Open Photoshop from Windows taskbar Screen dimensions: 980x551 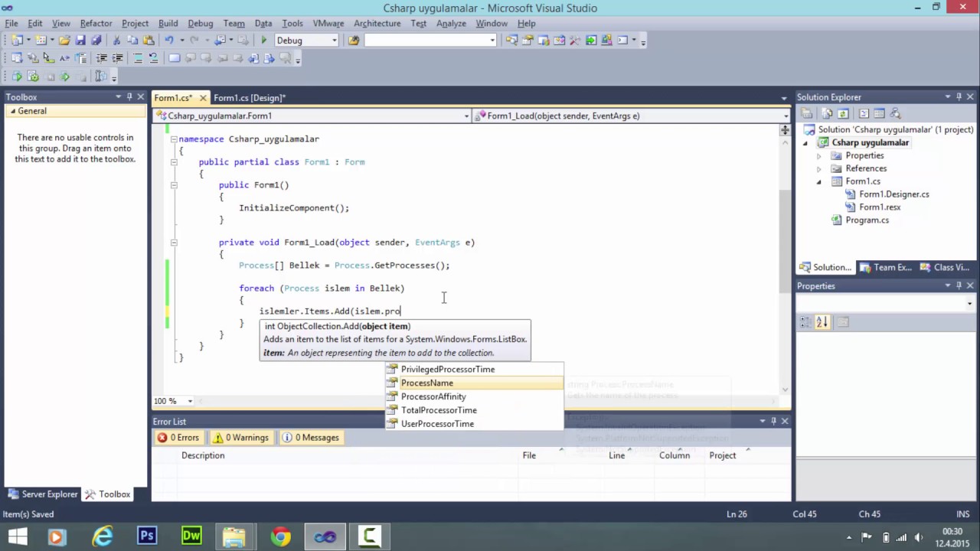pos(146,536)
